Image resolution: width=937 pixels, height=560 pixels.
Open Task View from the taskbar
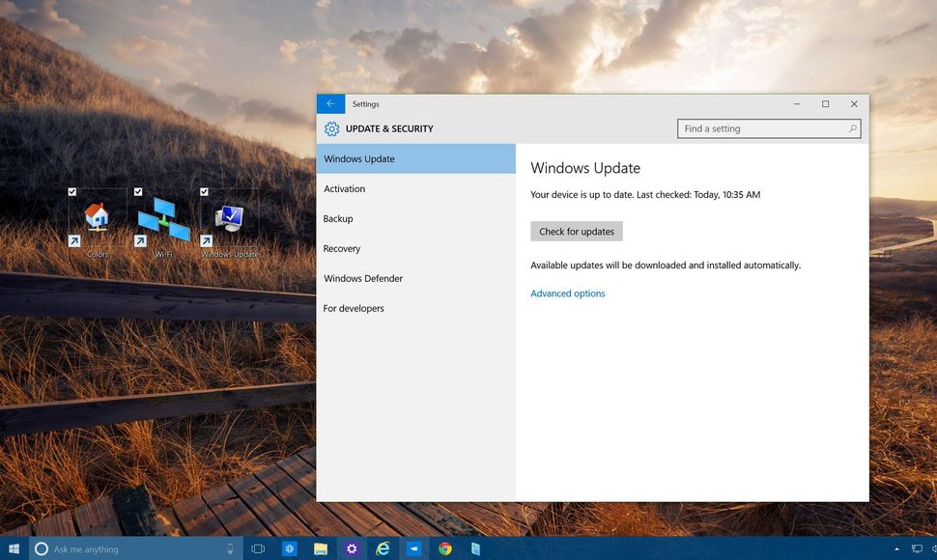tap(258, 547)
